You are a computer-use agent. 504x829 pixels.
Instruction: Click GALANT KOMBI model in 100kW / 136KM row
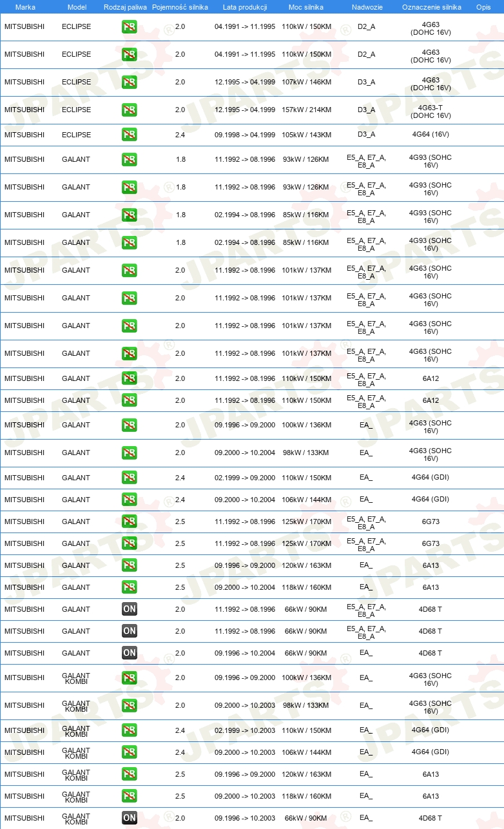[76, 679]
